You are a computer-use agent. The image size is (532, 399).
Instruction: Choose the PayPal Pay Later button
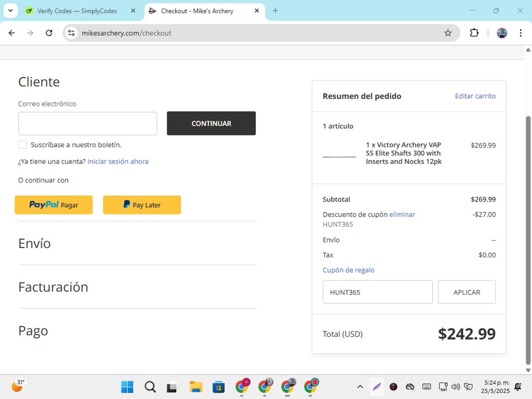(x=142, y=205)
